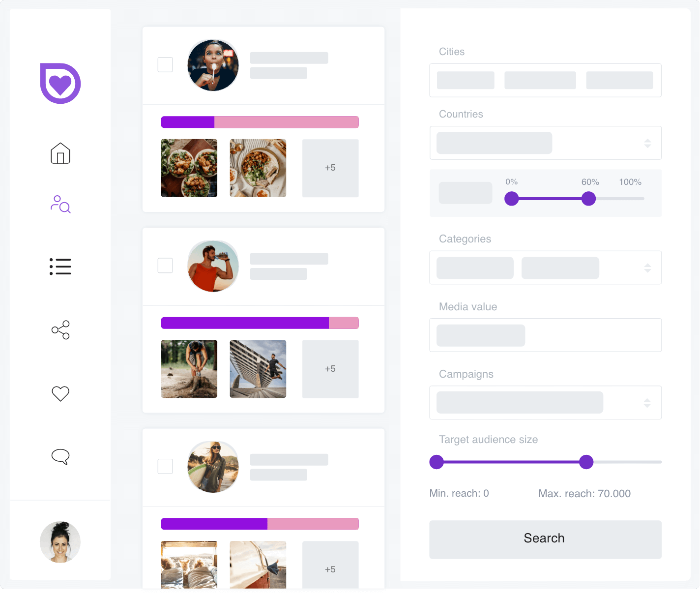Image resolution: width=700 pixels, height=596 pixels.
Task: Select the second category tag
Action: (x=560, y=268)
